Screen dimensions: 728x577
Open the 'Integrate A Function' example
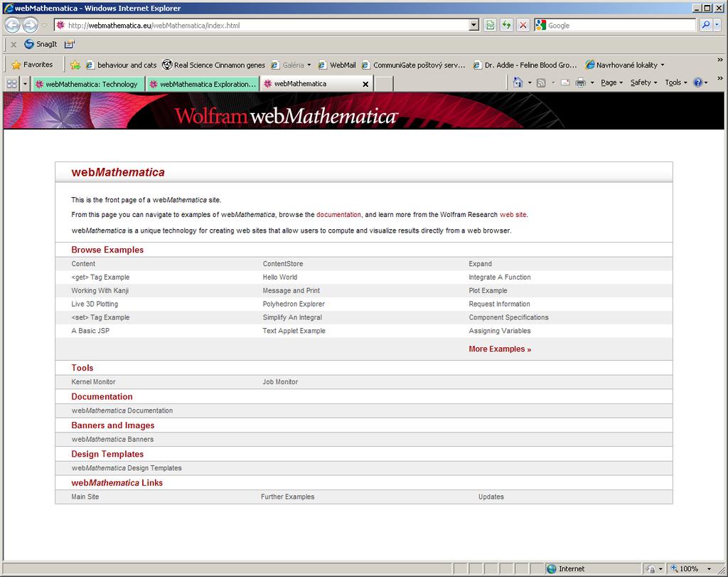click(x=500, y=277)
